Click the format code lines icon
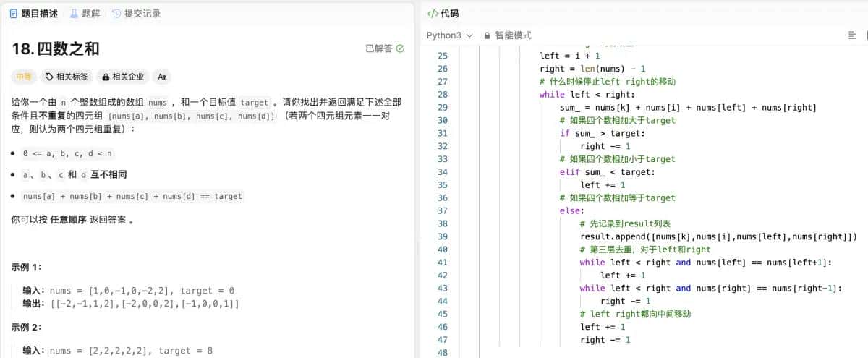This screenshot has height=358, width=868. 852,35
